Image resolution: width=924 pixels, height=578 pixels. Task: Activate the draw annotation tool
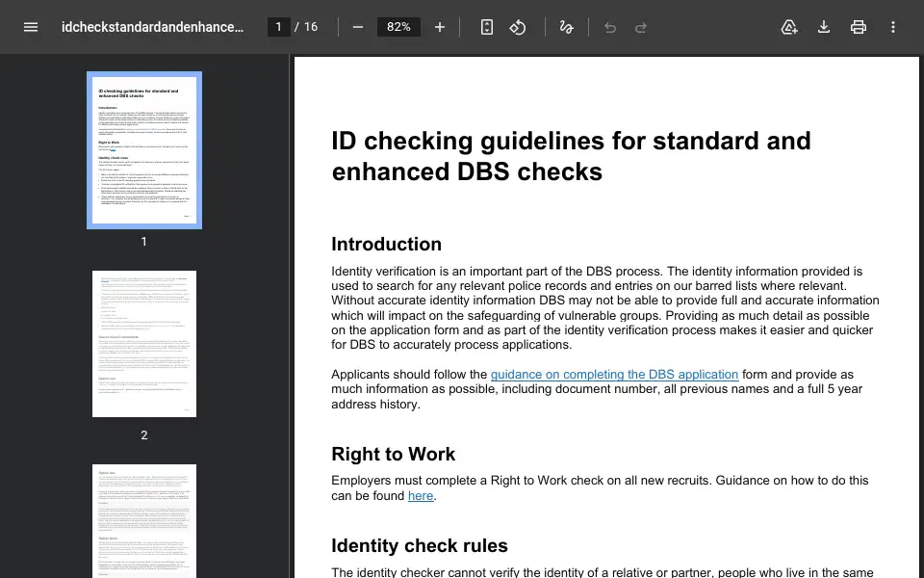click(566, 27)
